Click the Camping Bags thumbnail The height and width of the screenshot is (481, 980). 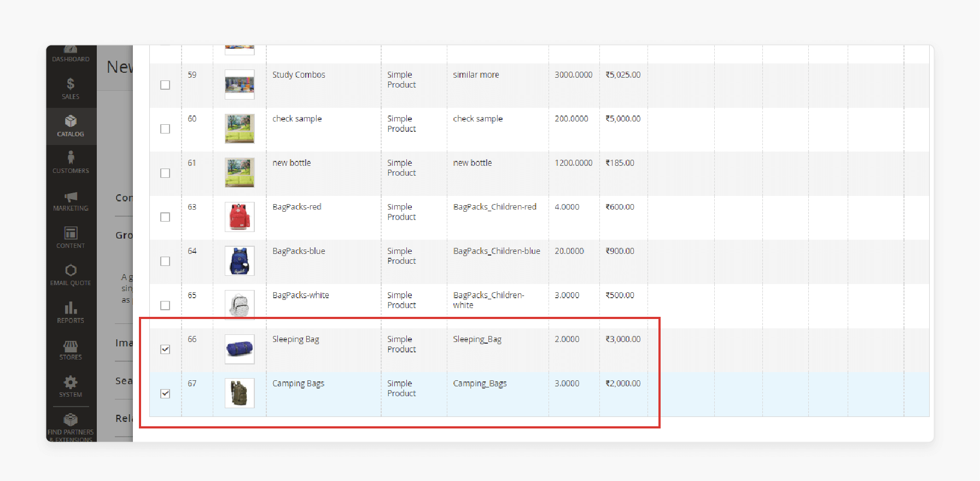pyautogui.click(x=240, y=393)
